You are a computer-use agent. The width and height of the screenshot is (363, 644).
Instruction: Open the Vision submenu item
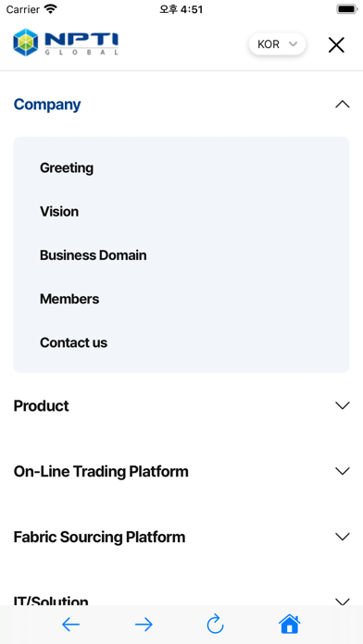[59, 212]
